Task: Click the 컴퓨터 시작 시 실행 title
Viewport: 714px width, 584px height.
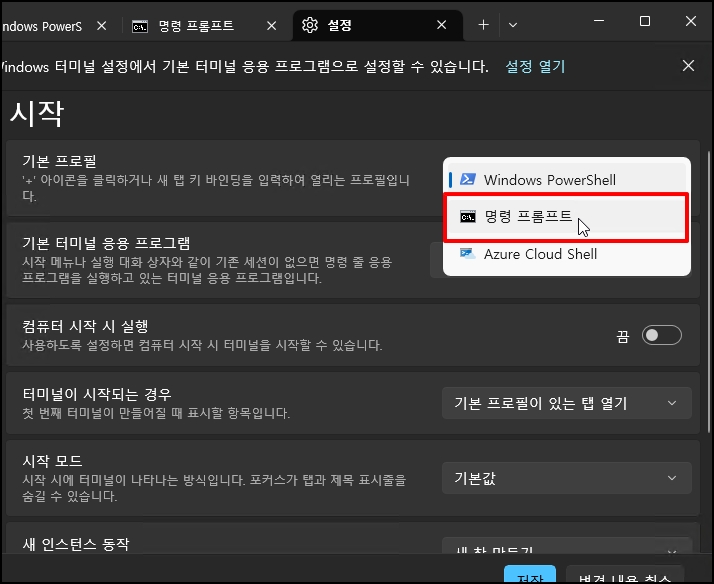Action: [x=85, y=326]
